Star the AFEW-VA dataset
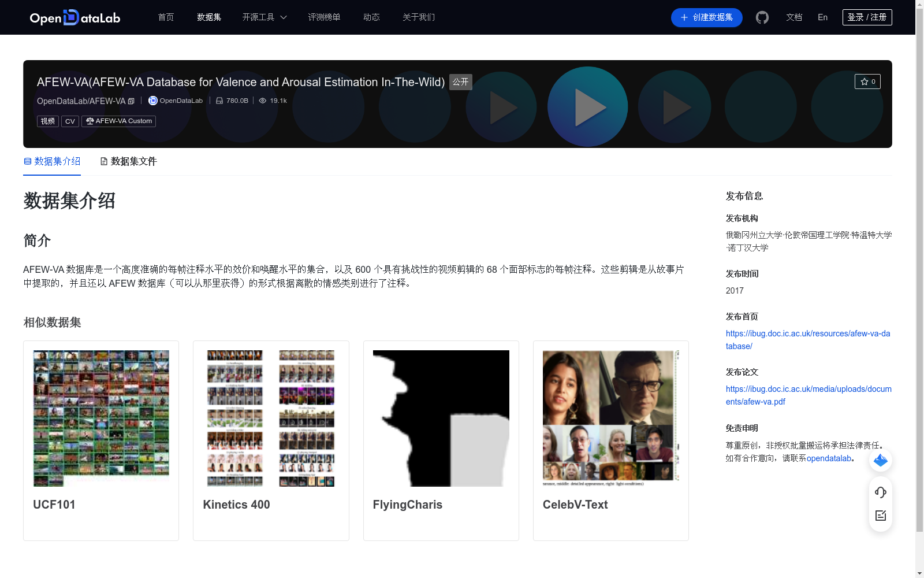 (867, 81)
